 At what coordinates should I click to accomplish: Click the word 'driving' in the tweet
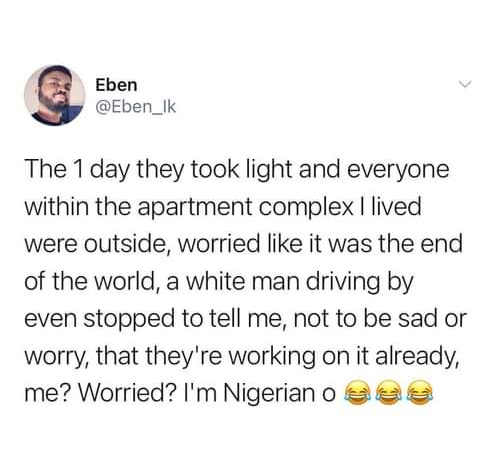(343, 283)
